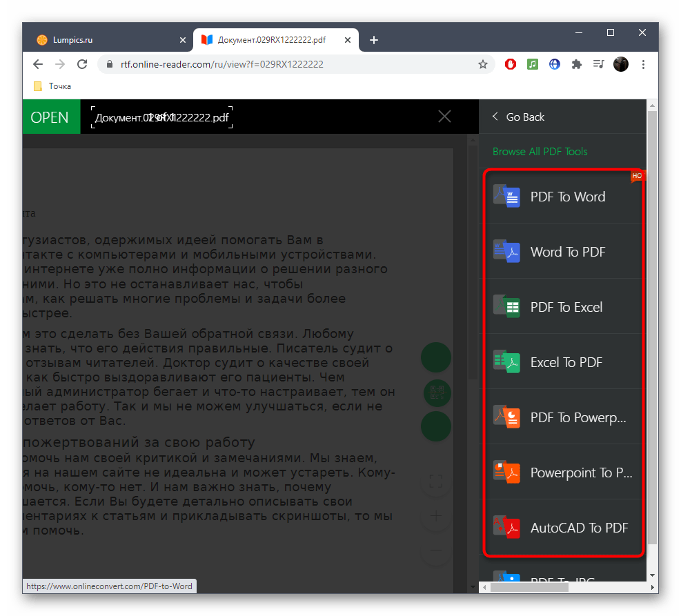Click the address bar URL field

pos(290,64)
